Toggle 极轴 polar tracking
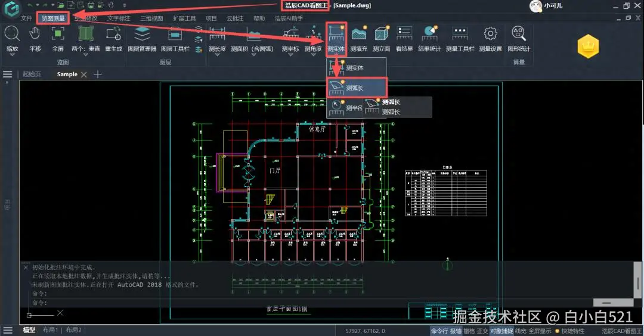The image size is (644, 336). pyautogui.click(x=456, y=331)
